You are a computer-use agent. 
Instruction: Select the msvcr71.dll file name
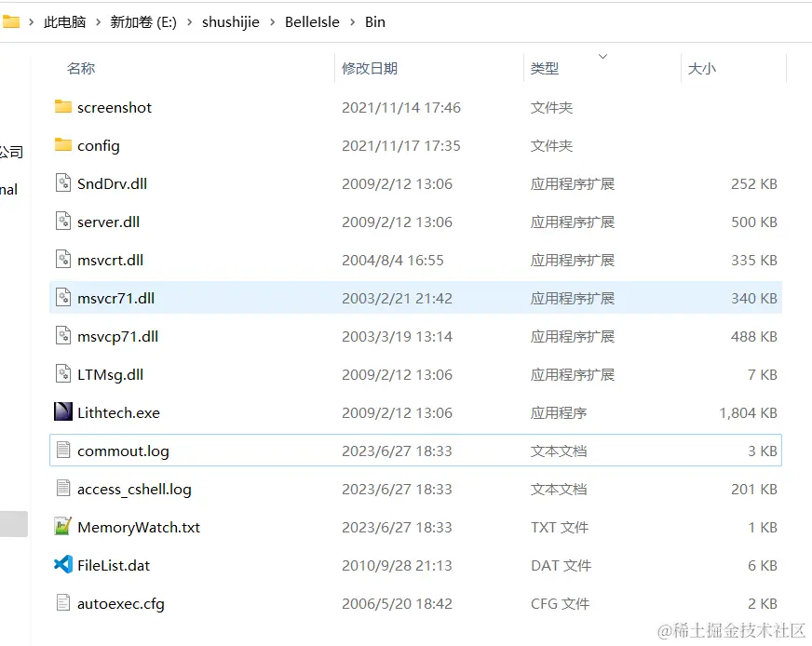pos(116,299)
